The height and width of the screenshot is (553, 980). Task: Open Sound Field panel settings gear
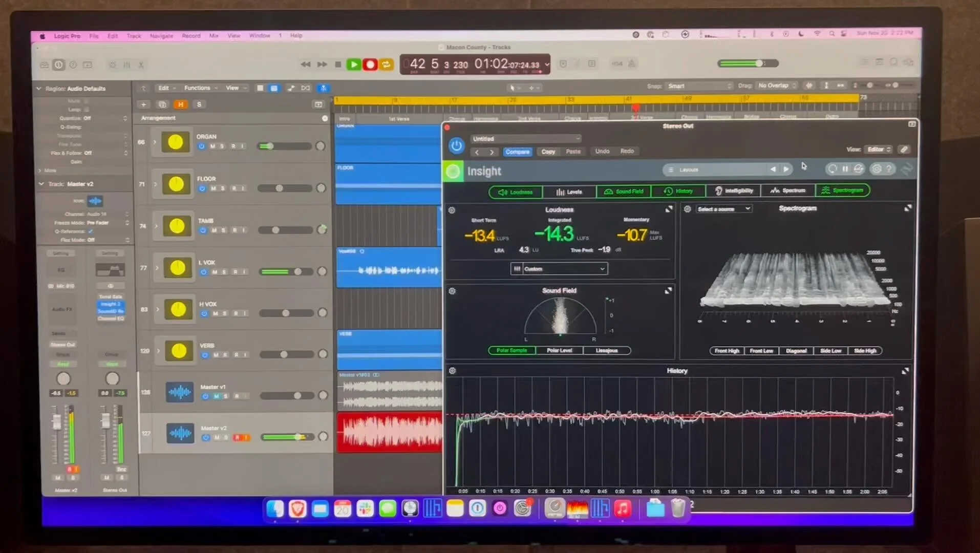coord(452,291)
